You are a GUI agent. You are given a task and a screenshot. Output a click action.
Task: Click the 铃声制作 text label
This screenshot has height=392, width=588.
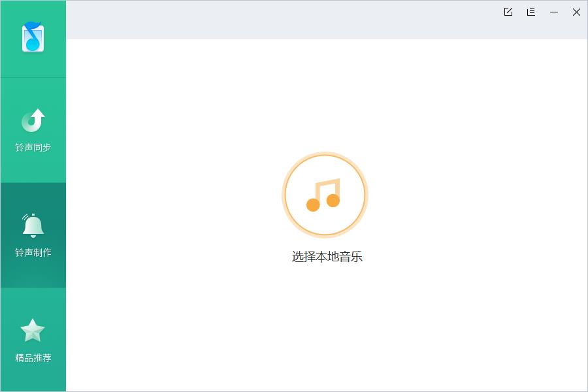click(x=33, y=252)
